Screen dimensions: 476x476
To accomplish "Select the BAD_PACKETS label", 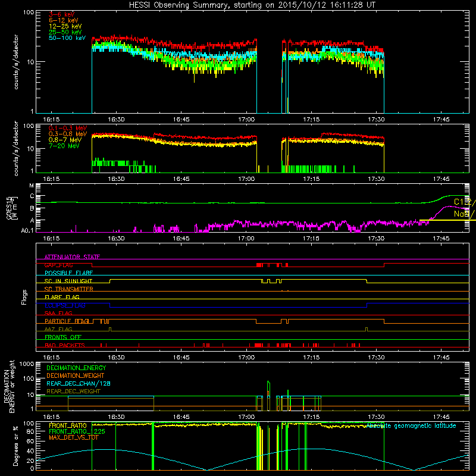I will 65,345.
